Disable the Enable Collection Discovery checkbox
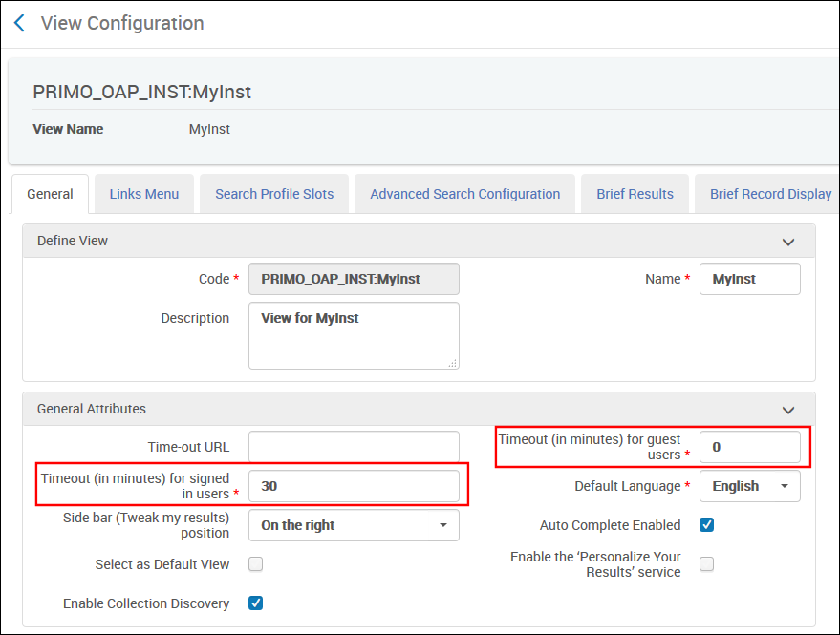This screenshot has height=635, width=840. (x=255, y=603)
